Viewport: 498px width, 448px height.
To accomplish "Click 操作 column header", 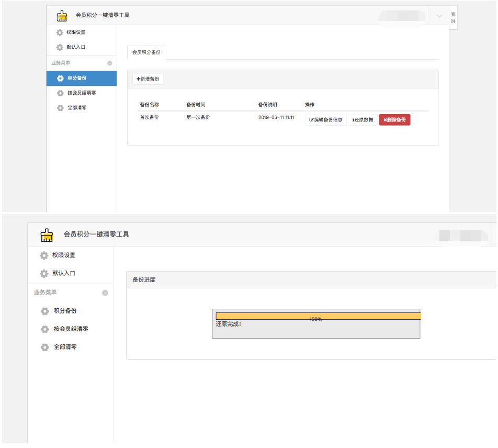I will [x=310, y=105].
